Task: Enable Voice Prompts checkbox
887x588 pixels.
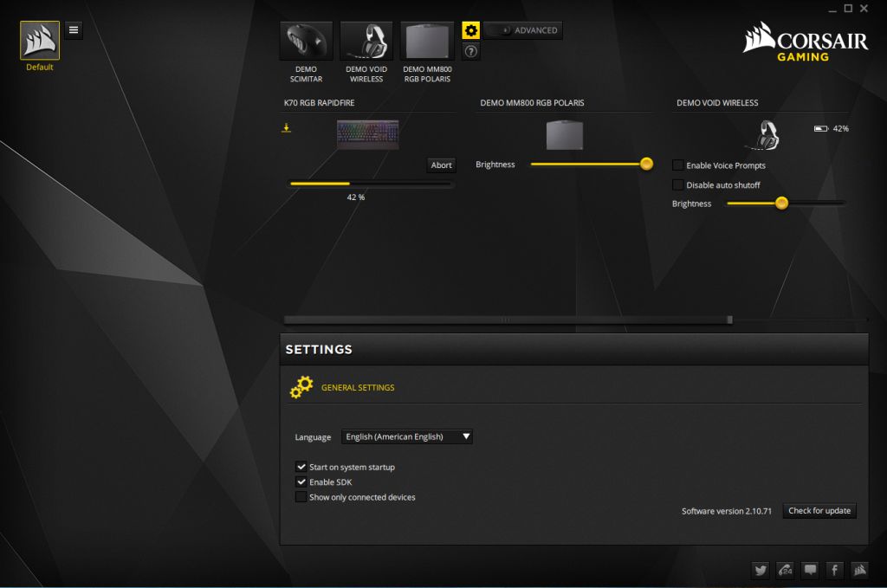Action: (677, 165)
